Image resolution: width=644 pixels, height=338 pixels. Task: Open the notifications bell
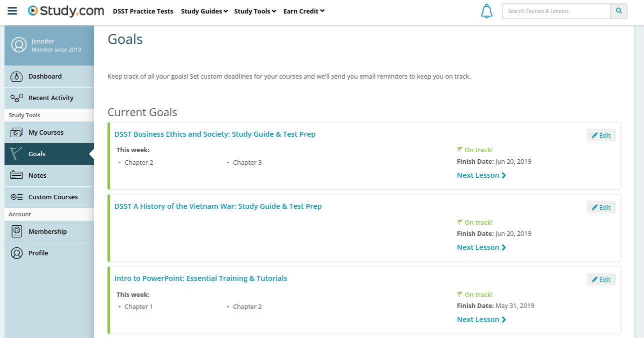click(x=486, y=11)
